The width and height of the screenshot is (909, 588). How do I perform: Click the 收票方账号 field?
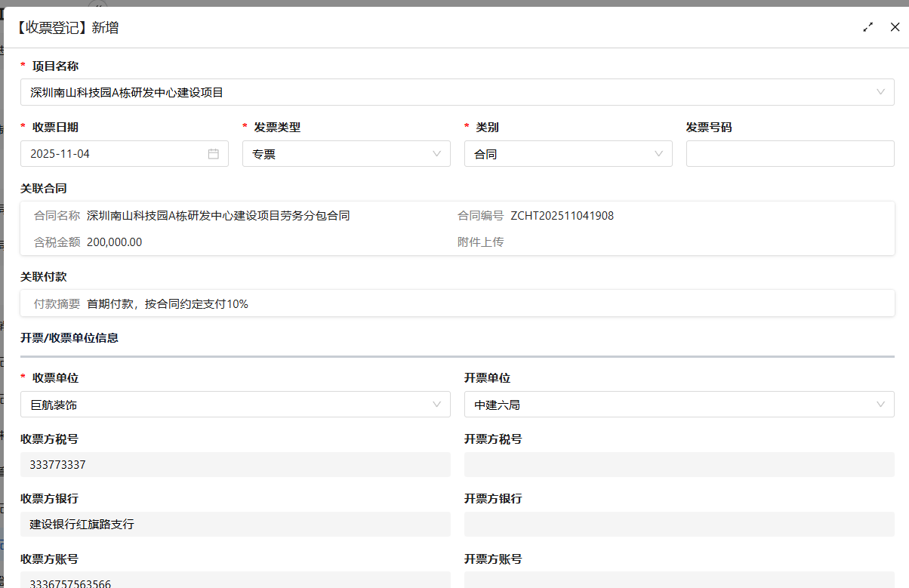pyautogui.click(x=235, y=581)
